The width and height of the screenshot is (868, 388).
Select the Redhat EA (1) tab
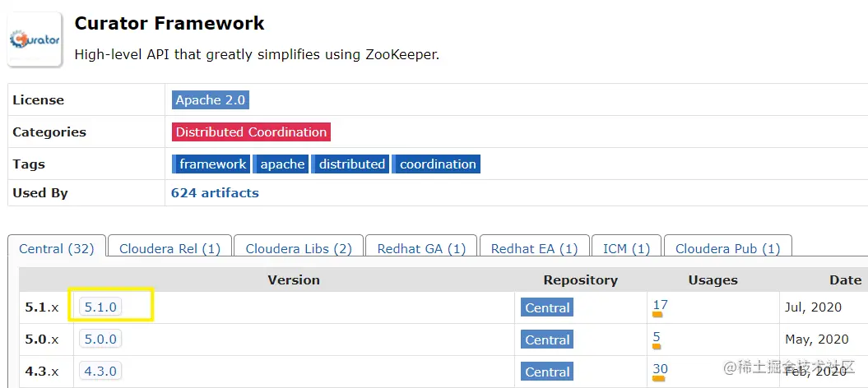(x=534, y=248)
